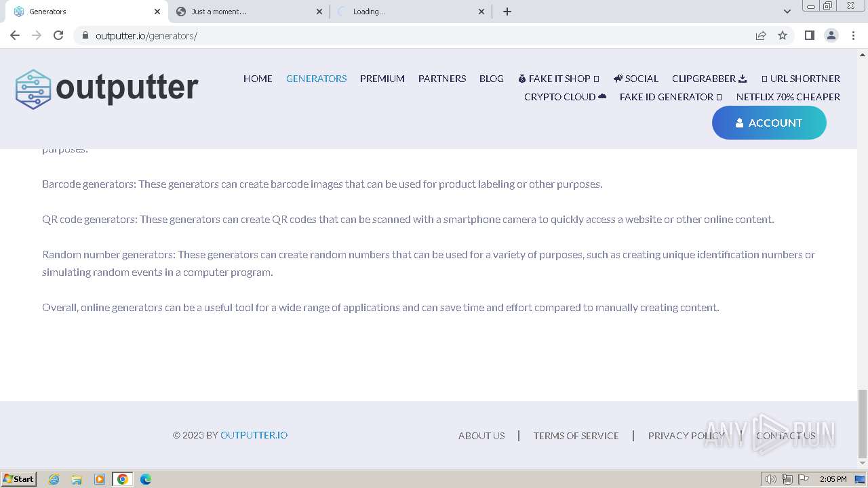
Task: Click the Chrome taskbar icon
Action: pos(123,479)
